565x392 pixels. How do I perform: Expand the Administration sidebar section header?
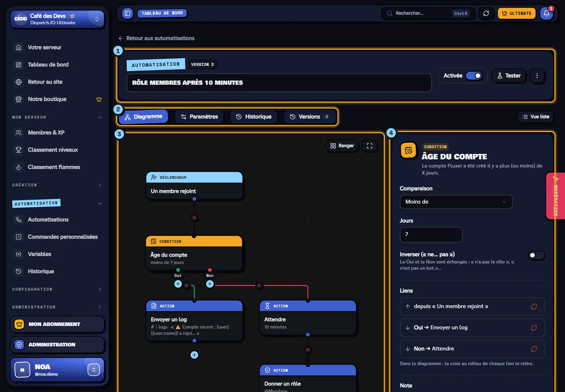(56, 307)
